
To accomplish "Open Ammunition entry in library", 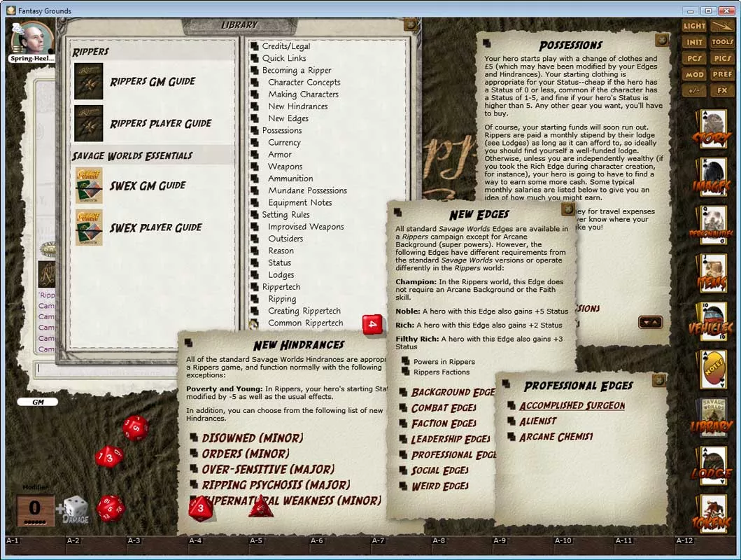I will 290,178.
